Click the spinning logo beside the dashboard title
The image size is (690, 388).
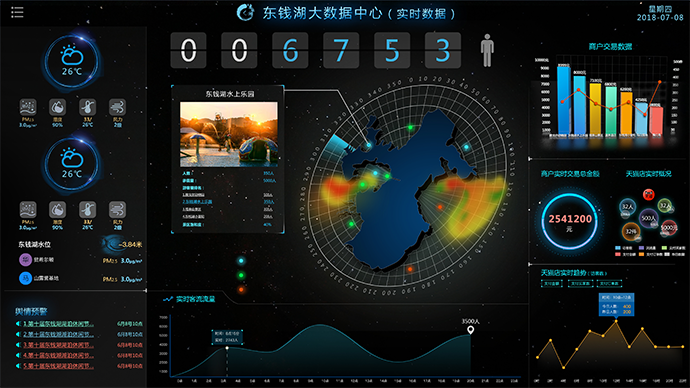click(245, 12)
